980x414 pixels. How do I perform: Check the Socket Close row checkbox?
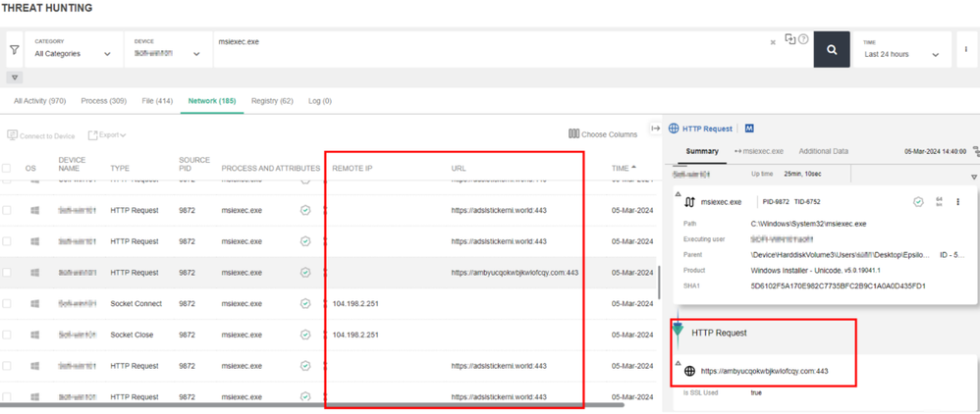(6, 335)
